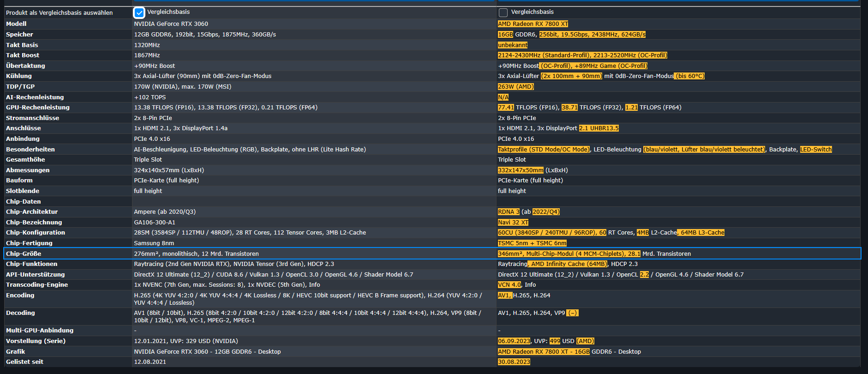Click '170W (NVIDIA), max. 170W (MSI)' value
Viewport: 868px width, 374px height.
pyautogui.click(x=182, y=87)
